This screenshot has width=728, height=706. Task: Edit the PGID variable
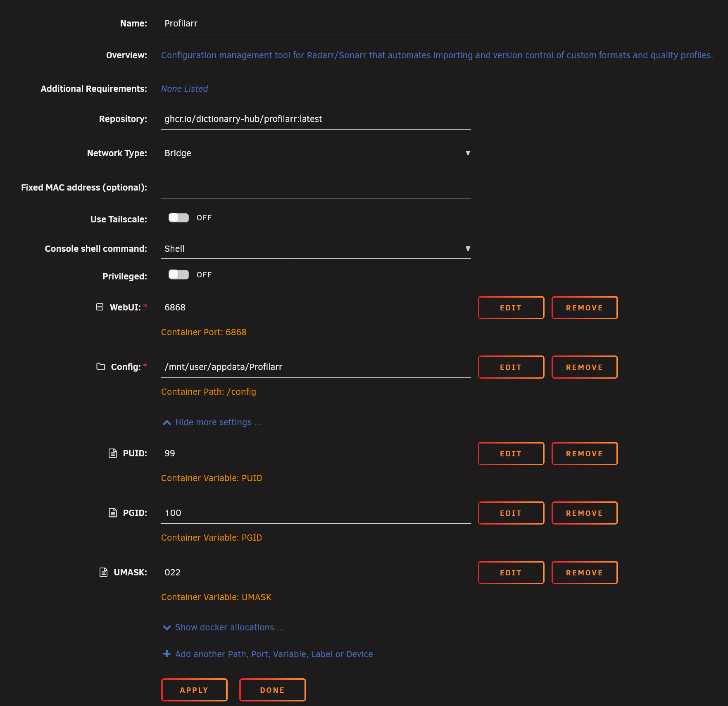point(511,513)
